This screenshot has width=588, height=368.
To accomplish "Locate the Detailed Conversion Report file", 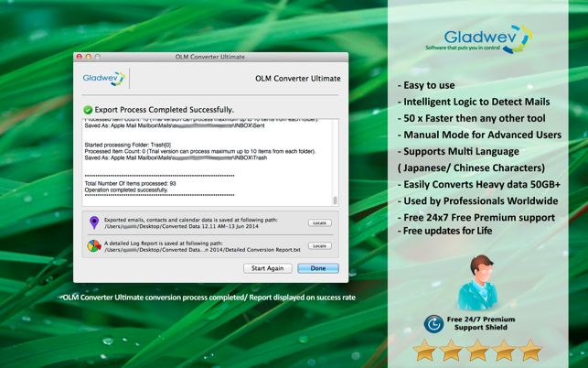I will [x=319, y=246].
